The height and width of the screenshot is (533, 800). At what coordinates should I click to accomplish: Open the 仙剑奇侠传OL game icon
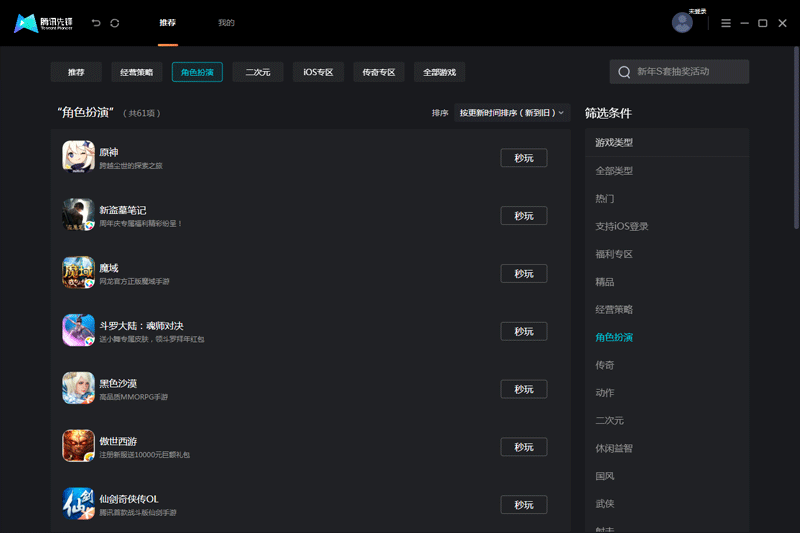(79, 503)
